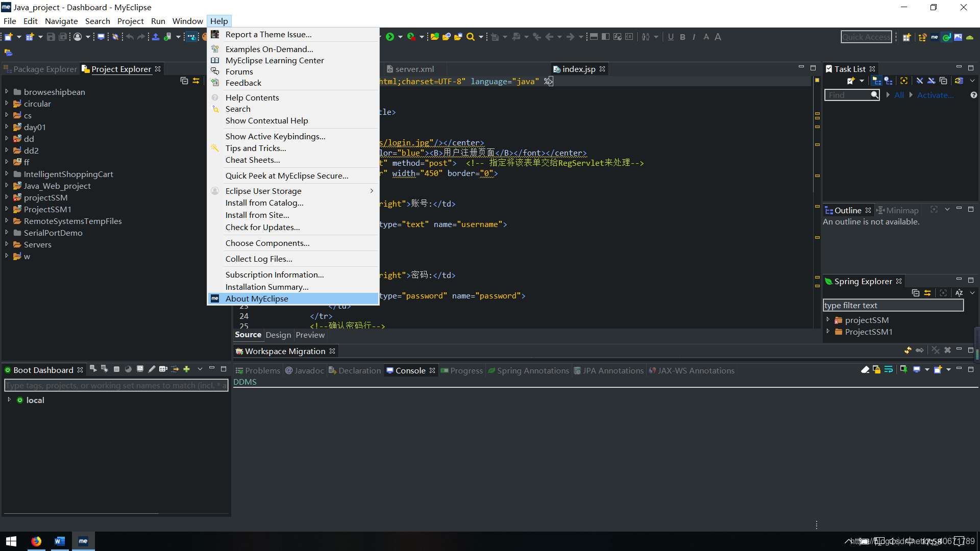Expand the Java_Web_project tree node

click(x=7, y=186)
